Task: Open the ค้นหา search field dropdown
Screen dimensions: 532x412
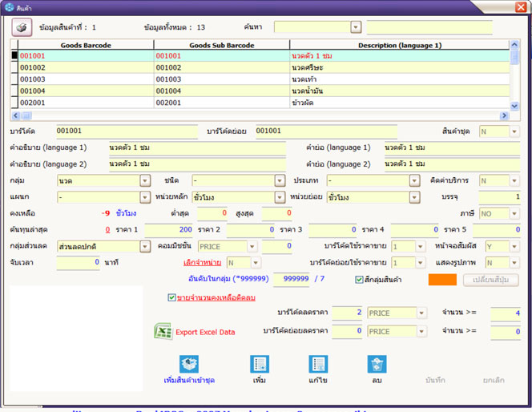Action: (x=356, y=27)
